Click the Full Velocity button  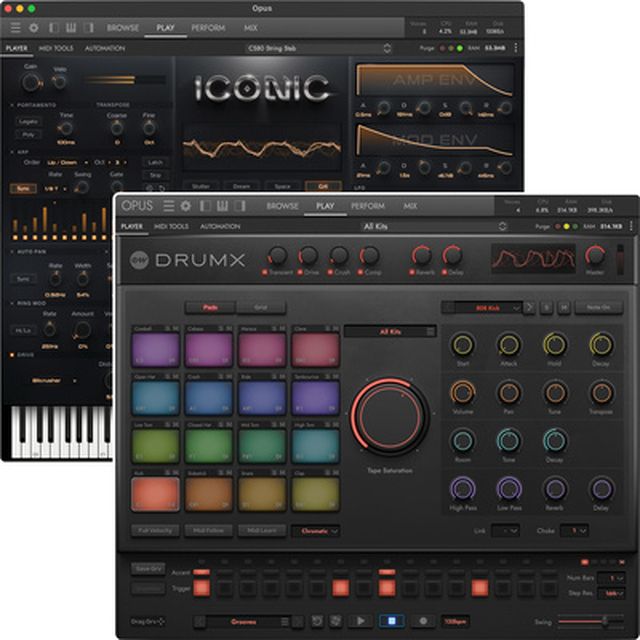(155, 531)
